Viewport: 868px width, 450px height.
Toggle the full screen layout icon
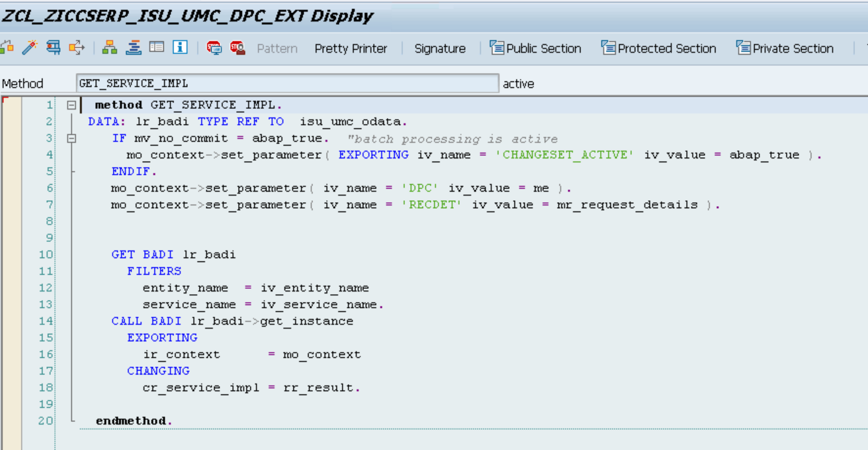[x=157, y=48]
